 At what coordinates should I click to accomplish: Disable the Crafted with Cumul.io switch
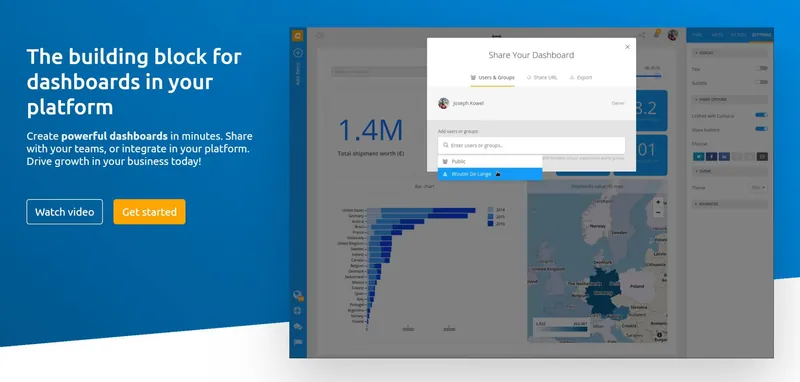click(x=762, y=115)
